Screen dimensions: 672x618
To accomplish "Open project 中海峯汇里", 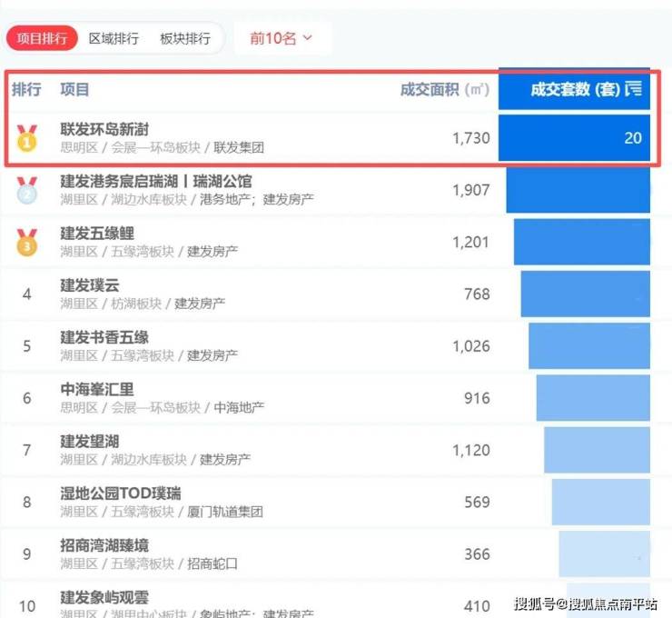I will tap(97, 389).
